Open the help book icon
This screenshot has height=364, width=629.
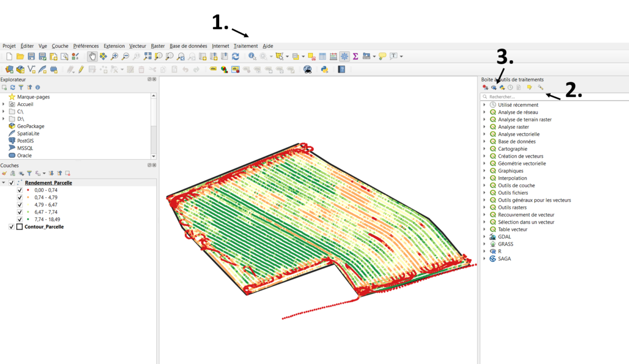click(x=342, y=69)
